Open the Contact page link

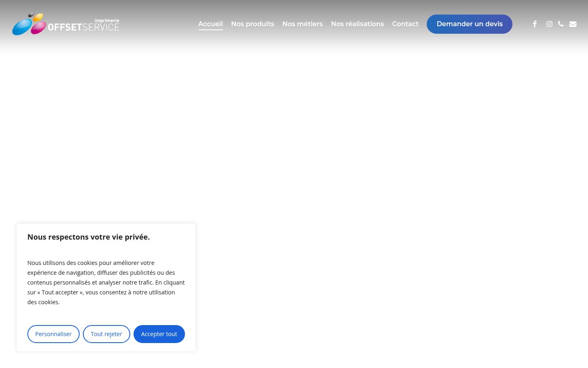tap(405, 24)
